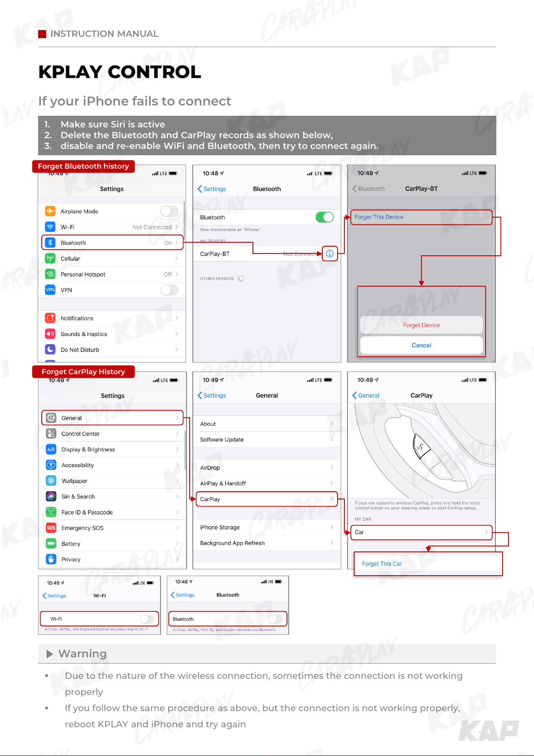This screenshot has height=756, width=534.
Task: Tap the Privacy hand icon
Action: point(51,559)
